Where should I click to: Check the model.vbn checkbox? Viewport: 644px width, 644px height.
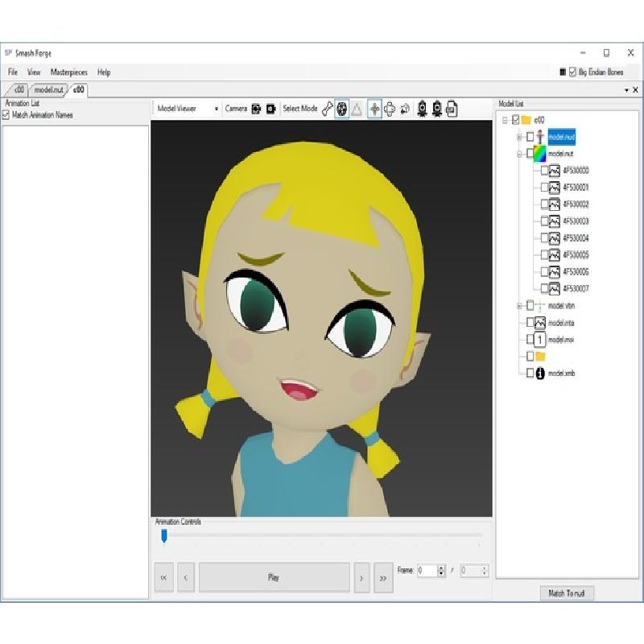coord(530,306)
